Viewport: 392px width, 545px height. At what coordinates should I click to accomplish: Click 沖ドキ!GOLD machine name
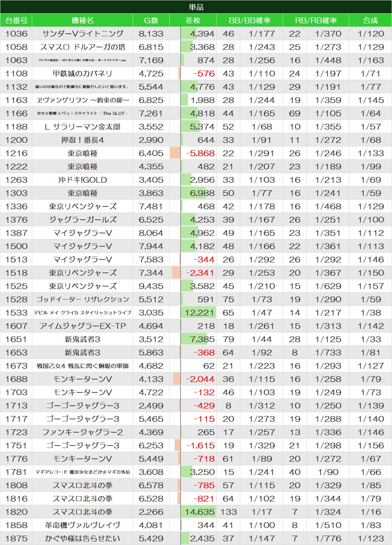click(82, 180)
